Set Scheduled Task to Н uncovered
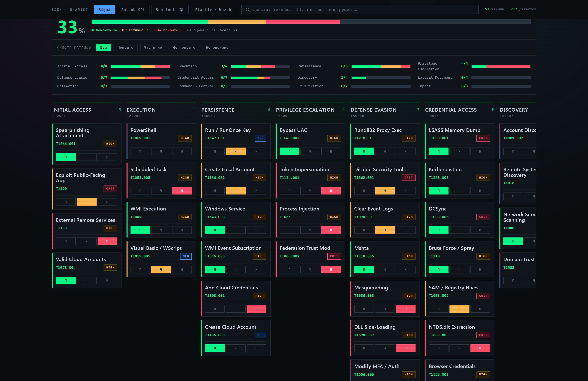Viewport: 588px width, 381px height. click(182, 191)
